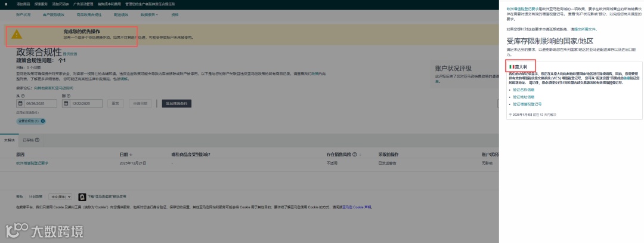The height and width of the screenshot is (243, 644).
Task: Click the Italian flag icon in side panel
Action: 512,67
